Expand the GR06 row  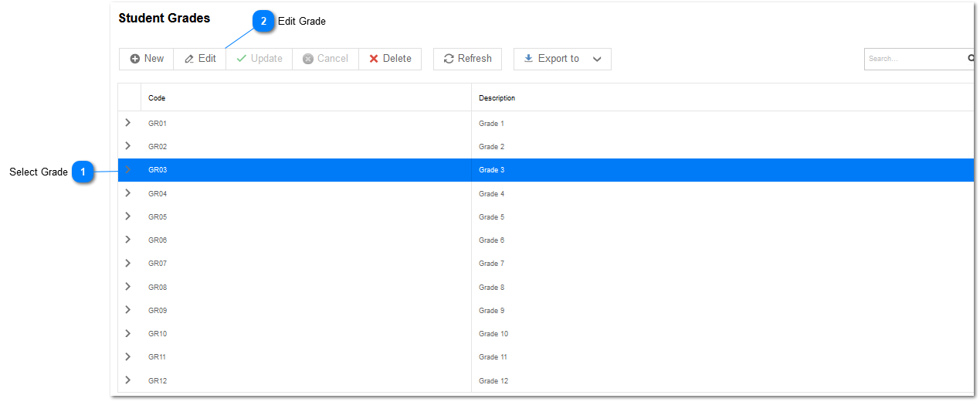tap(128, 240)
